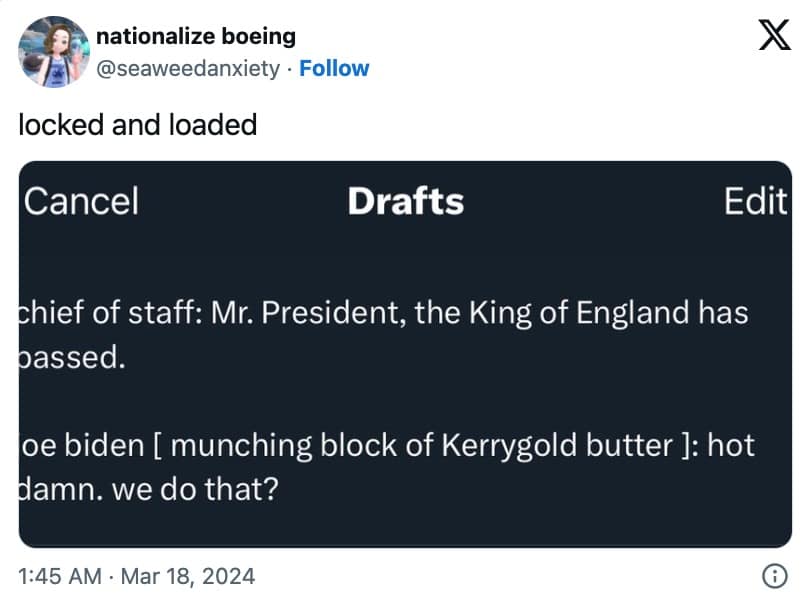
Task: Open the 1:45 AM timestamp link
Action: tap(59, 576)
